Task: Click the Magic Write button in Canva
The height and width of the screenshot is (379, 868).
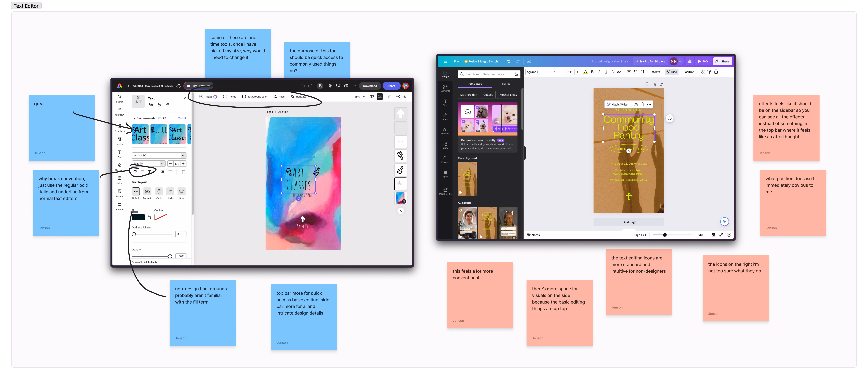Action: tap(617, 104)
